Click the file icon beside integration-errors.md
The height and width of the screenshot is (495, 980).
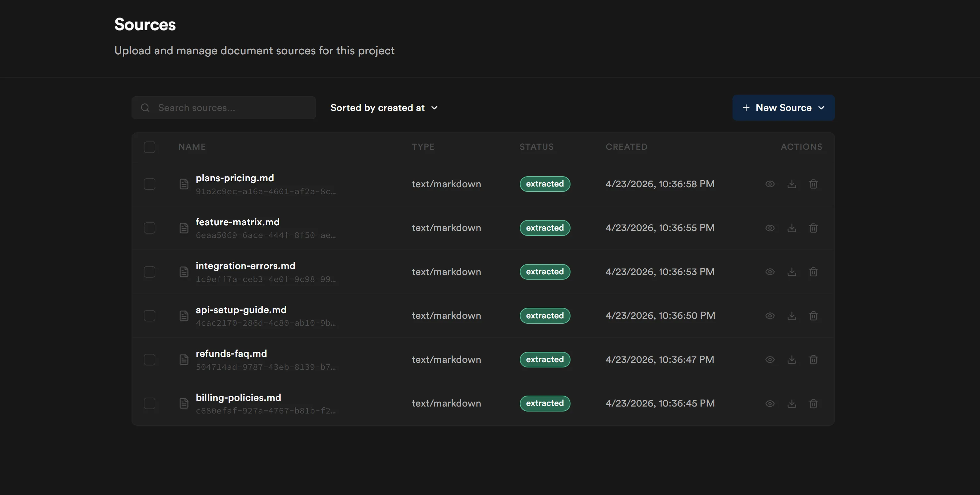pyautogui.click(x=184, y=272)
